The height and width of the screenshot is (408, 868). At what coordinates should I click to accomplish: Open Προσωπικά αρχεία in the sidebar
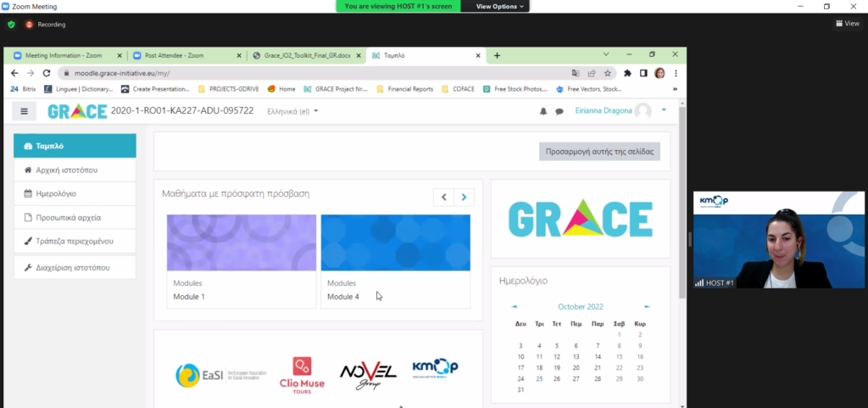75,217
